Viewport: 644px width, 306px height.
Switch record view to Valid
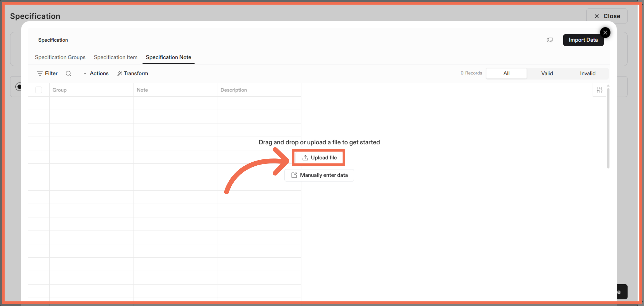tap(547, 73)
